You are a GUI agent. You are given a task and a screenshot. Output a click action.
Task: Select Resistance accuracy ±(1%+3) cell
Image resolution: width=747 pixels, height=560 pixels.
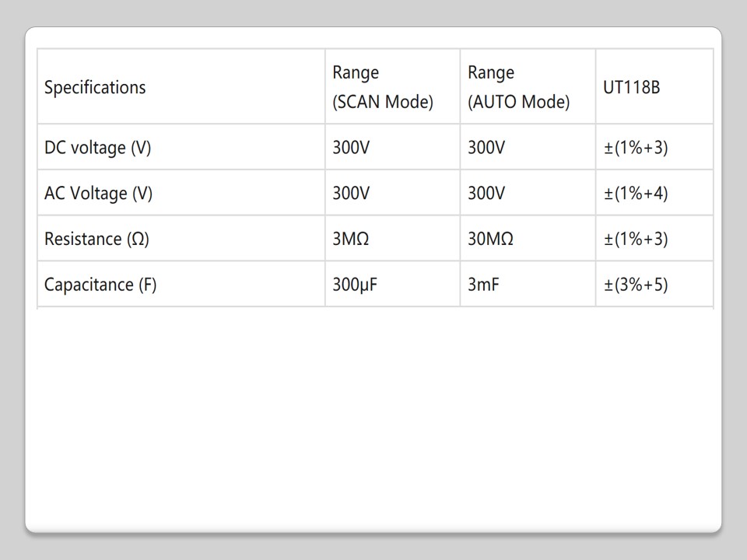636,239
